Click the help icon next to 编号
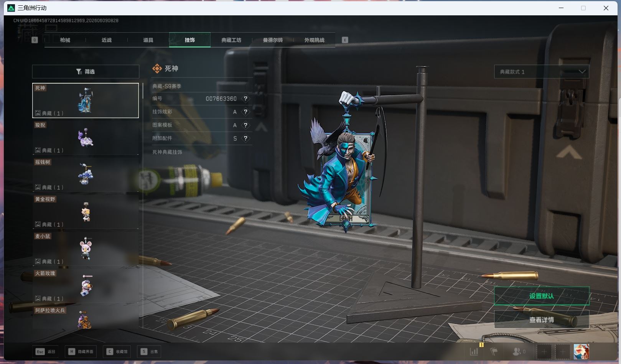The width and height of the screenshot is (621, 364). tap(245, 99)
